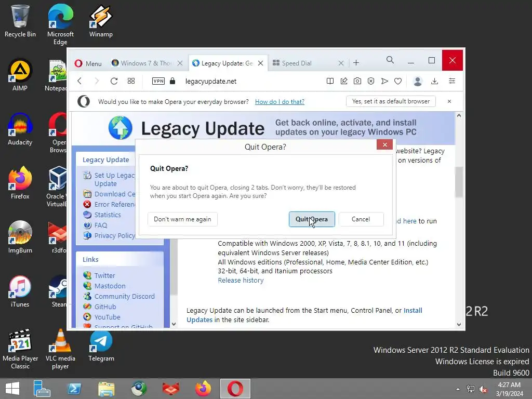The image size is (532, 399).
Task: Open the Windows Start button
Action: click(12, 389)
